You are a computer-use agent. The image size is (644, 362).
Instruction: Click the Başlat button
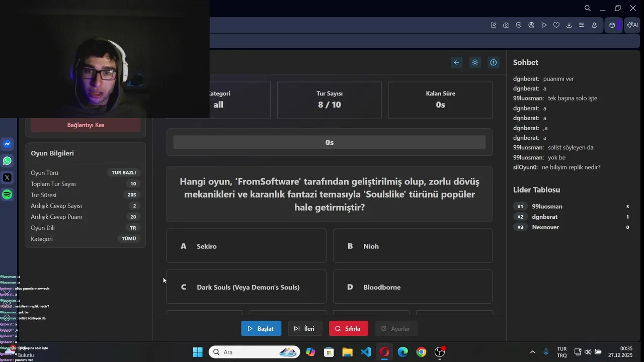point(261,328)
